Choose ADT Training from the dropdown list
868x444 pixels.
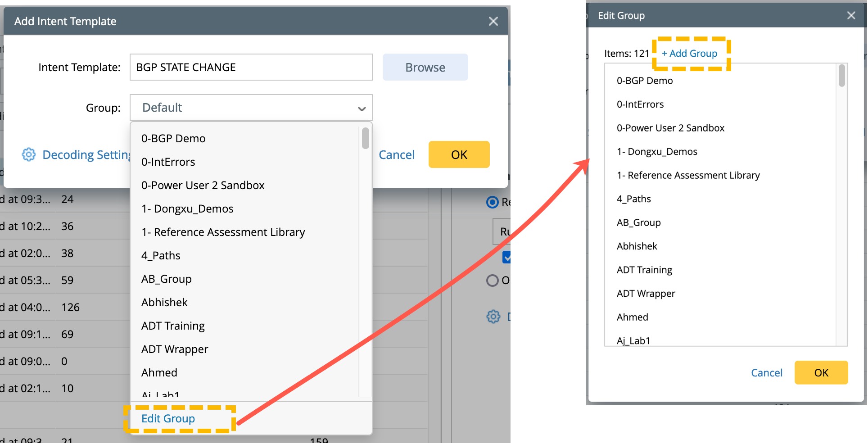[x=173, y=326]
